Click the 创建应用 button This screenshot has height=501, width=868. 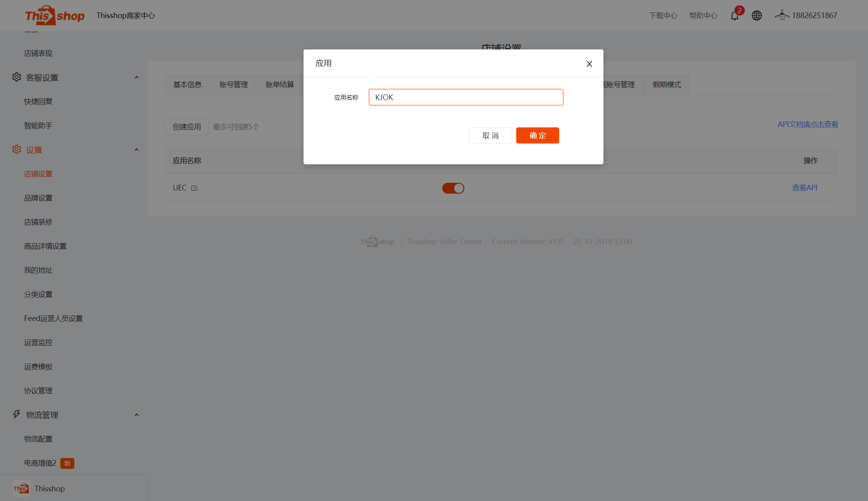coord(187,127)
